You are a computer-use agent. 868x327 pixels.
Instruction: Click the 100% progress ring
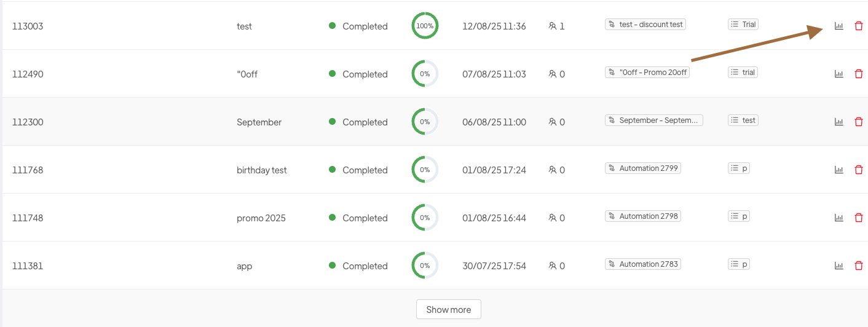(x=425, y=26)
